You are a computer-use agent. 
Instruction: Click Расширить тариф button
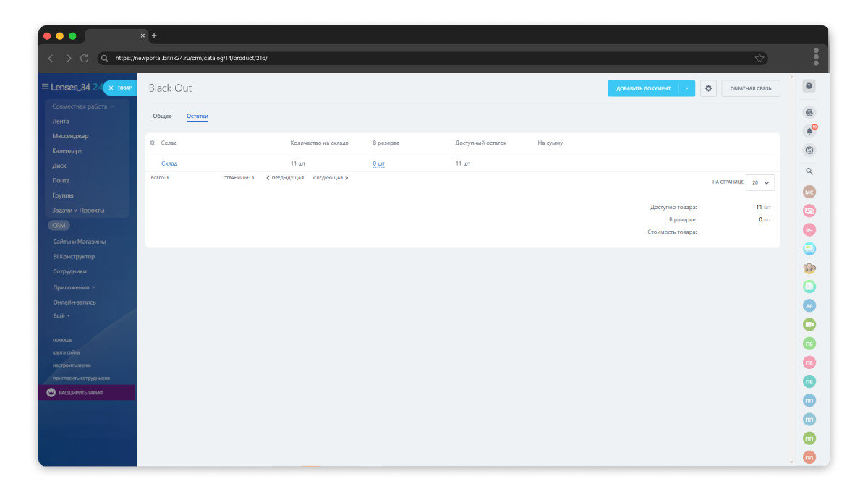(87, 392)
